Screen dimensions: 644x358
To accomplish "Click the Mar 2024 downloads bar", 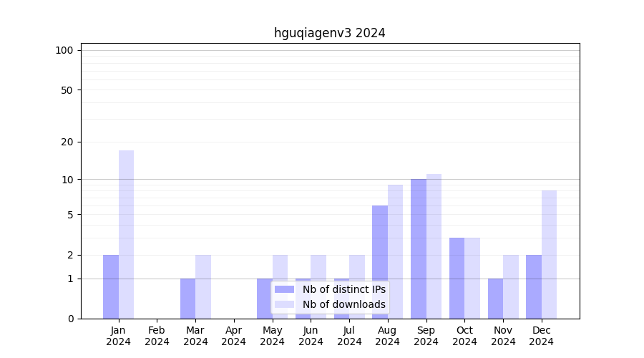I will 203,286.
